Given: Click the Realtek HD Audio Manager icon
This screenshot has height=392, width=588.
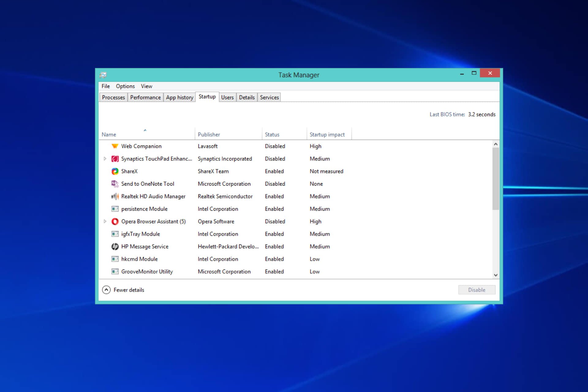Looking at the screenshot, I should tap(115, 196).
